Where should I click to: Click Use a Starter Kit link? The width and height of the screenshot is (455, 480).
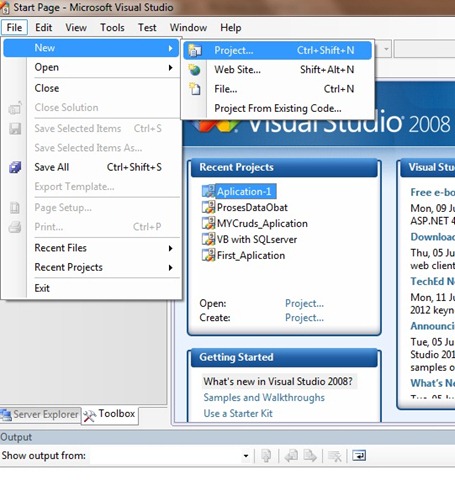(238, 413)
